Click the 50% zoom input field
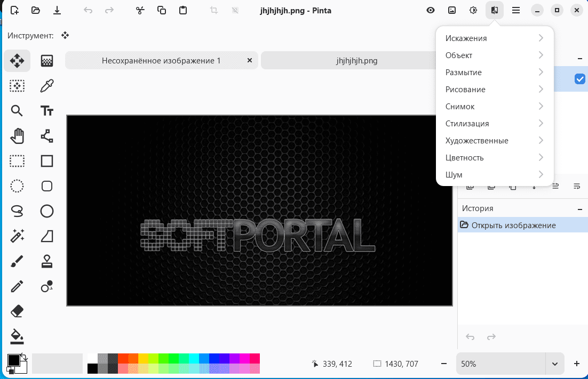The height and width of the screenshot is (379, 588). [x=501, y=364]
